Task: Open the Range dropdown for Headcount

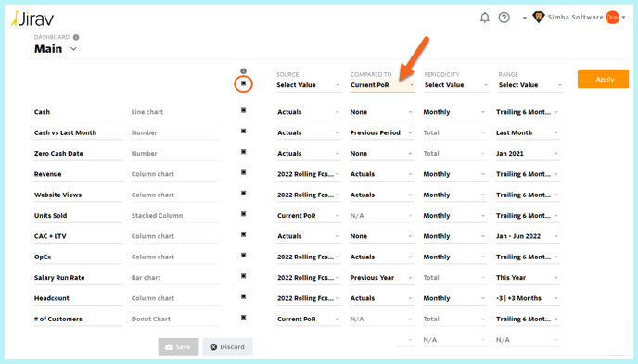Action: tap(528, 298)
